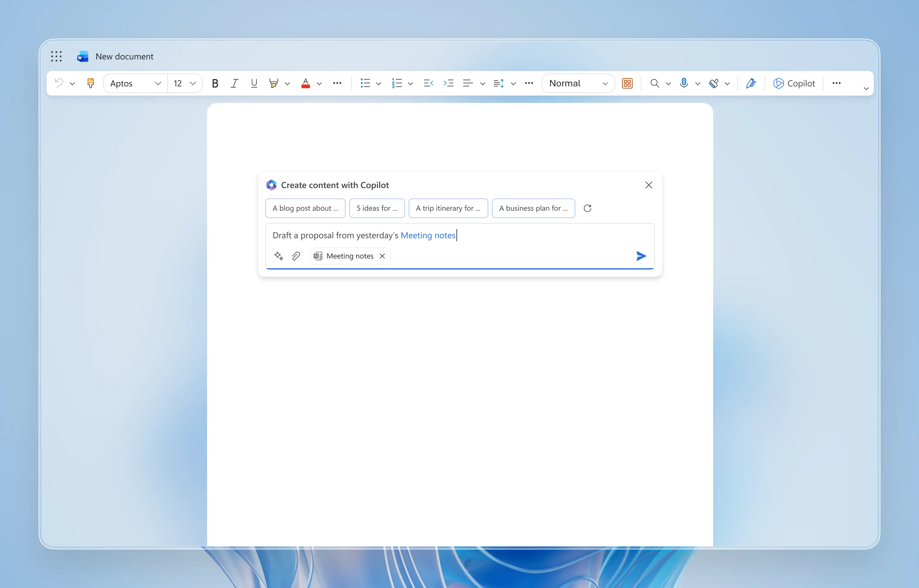Viewport: 919px width, 588px height.
Task: Click the Dictate microphone icon
Action: (684, 83)
